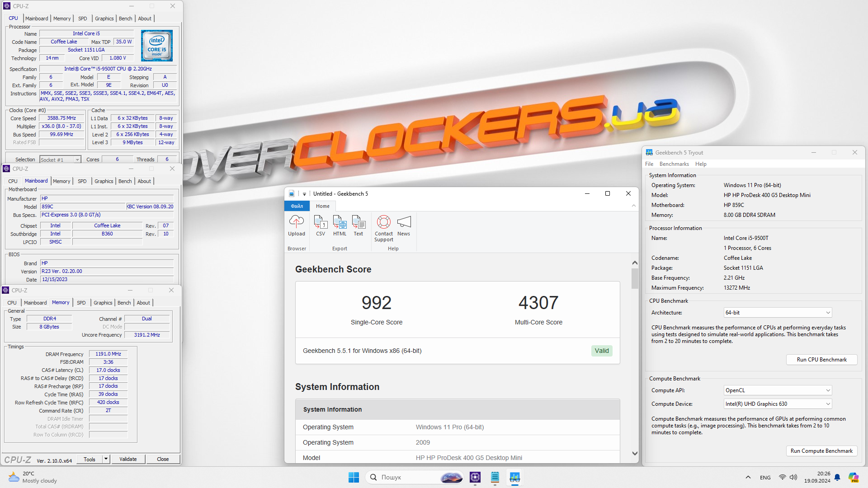
Task: Click the top CPU-Z window title icon
Action: [x=7, y=6]
